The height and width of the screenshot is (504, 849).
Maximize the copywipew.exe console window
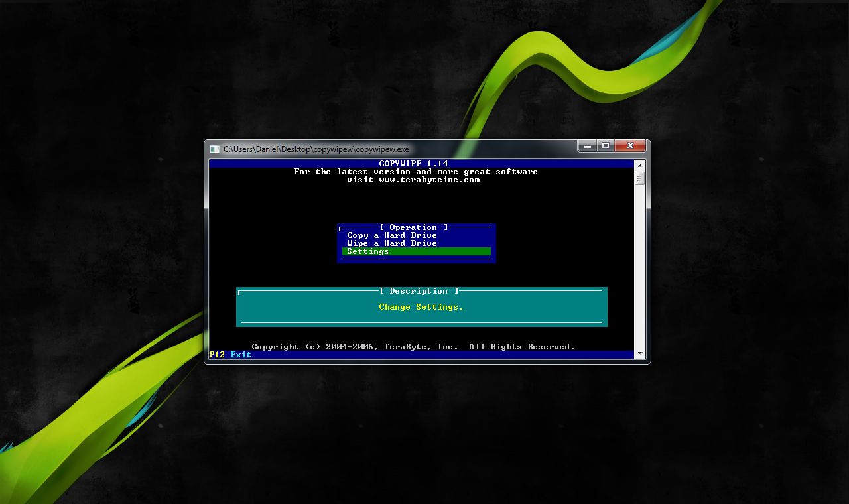click(605, 145)
